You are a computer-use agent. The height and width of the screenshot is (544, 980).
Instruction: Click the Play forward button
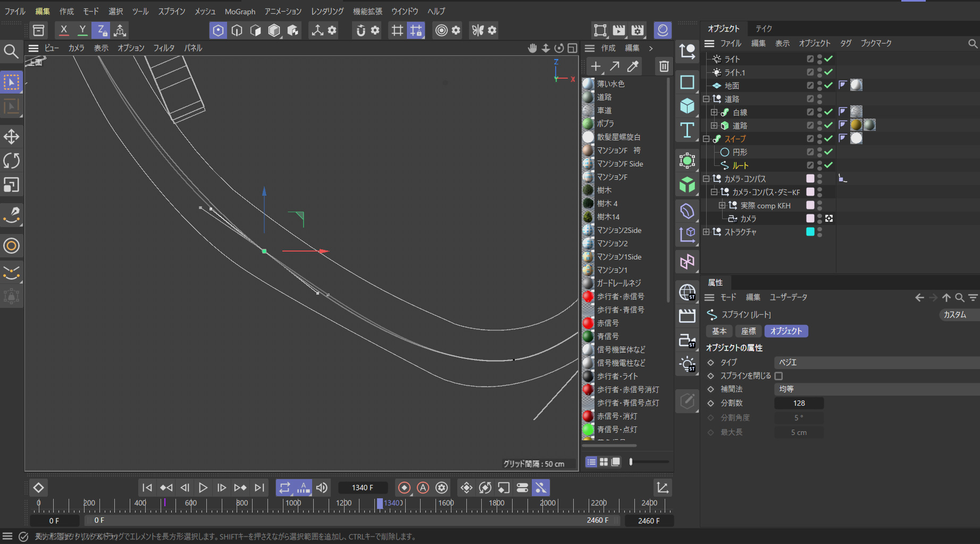[x=203, y=488]
